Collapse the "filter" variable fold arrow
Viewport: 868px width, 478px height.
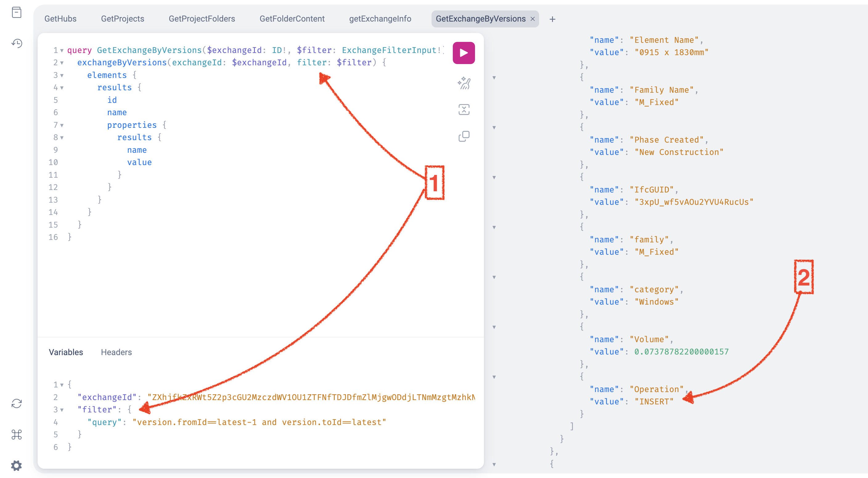coord(62,410)
